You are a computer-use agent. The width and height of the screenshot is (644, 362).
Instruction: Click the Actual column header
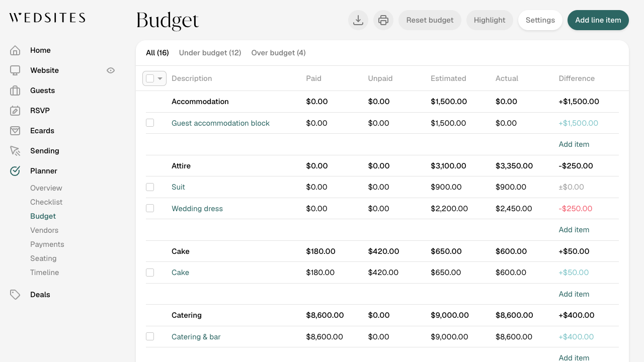507,78
